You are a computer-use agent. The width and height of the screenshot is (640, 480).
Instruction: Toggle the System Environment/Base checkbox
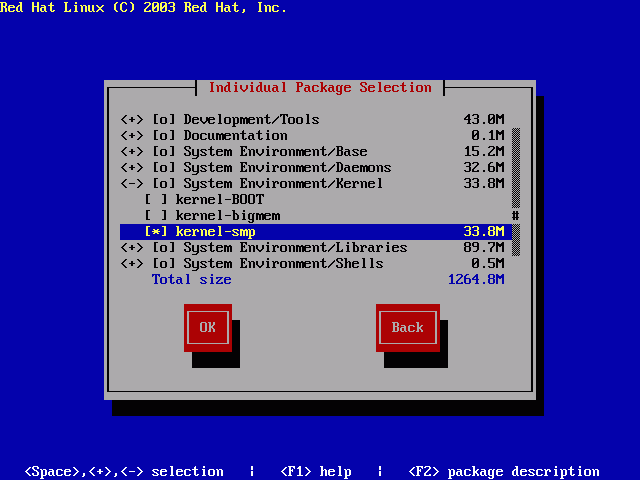point(164,151)
